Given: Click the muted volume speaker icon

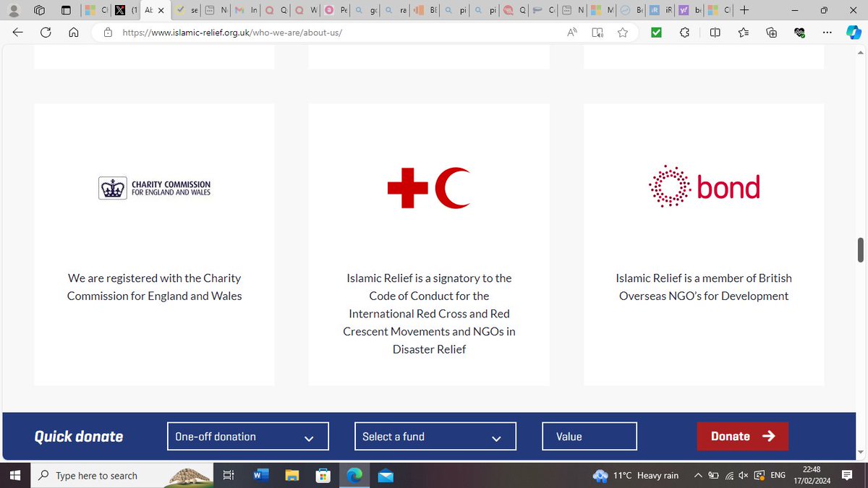Looking at the screenshot, I should pos(744,475).
